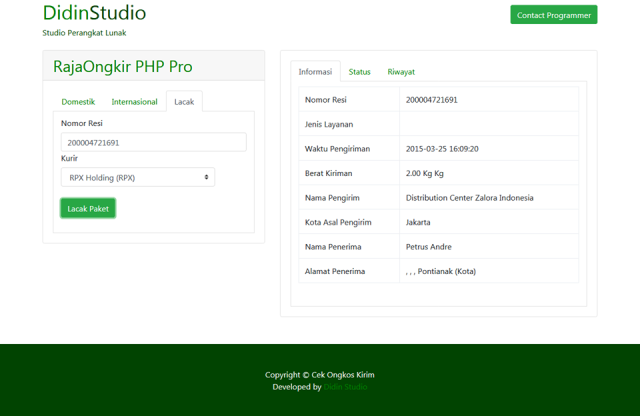Expand the Kurir dropdown
This screenshot has width=640, height=416.
click(138, 177)
